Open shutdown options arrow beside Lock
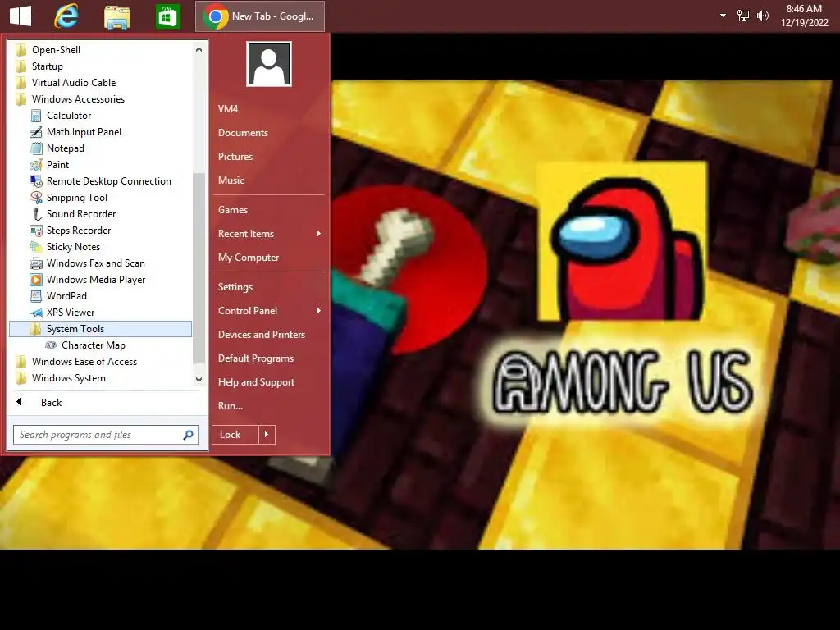This screenshot has width=840, height=630. (267, 435)
